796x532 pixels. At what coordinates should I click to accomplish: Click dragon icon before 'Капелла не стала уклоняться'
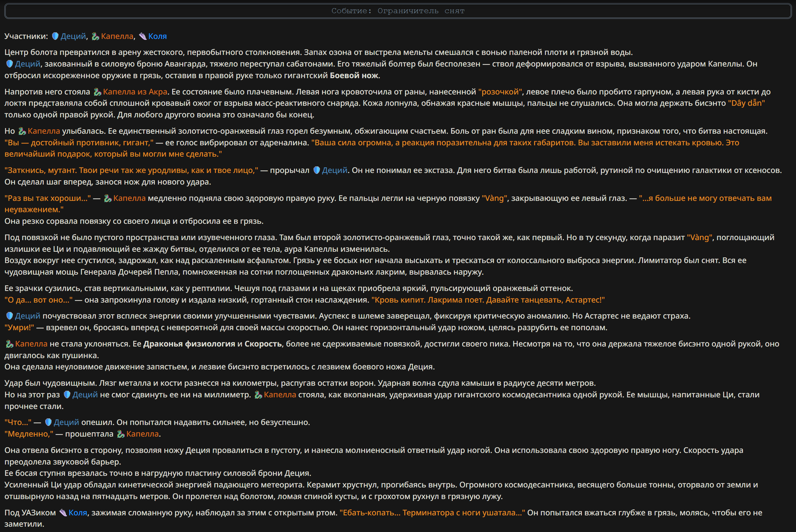click(9, 344)
